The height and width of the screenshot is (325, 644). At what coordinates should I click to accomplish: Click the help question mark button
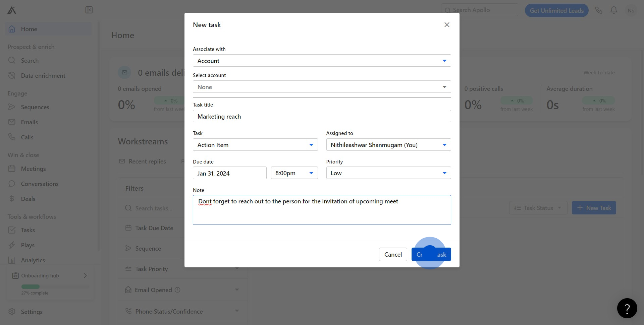tap(627, 308)
